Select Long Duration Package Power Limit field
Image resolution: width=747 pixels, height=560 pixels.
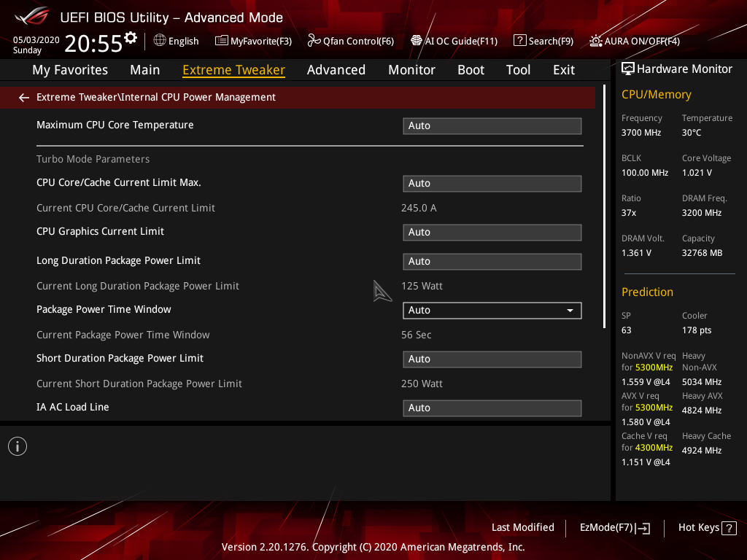(492, 262)
